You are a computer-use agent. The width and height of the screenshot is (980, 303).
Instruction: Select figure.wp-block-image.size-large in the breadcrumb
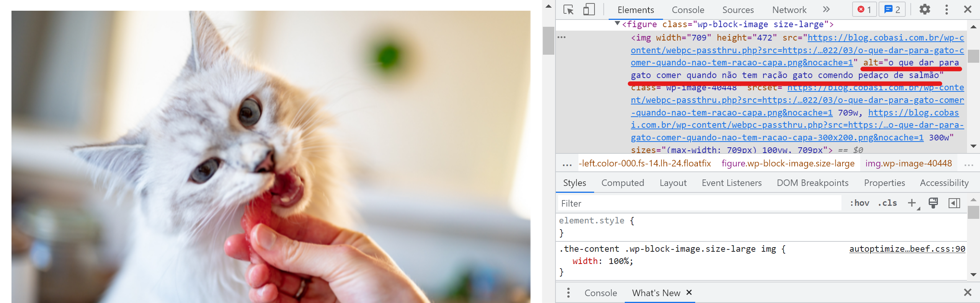(788, 164)
